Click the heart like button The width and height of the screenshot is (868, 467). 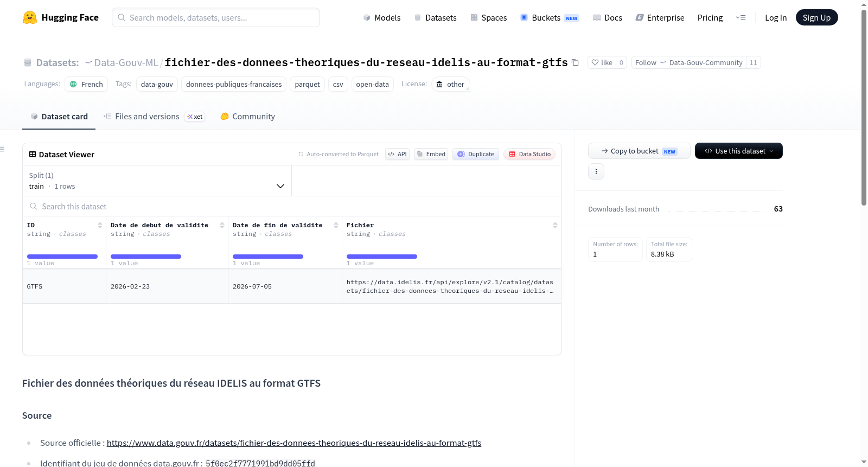click(x=602, y=62)
